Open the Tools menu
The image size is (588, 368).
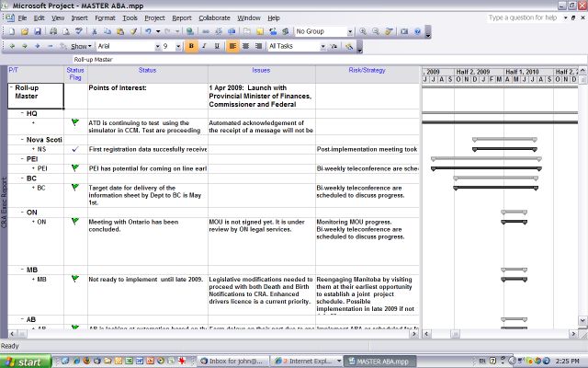tap(130, 18)
